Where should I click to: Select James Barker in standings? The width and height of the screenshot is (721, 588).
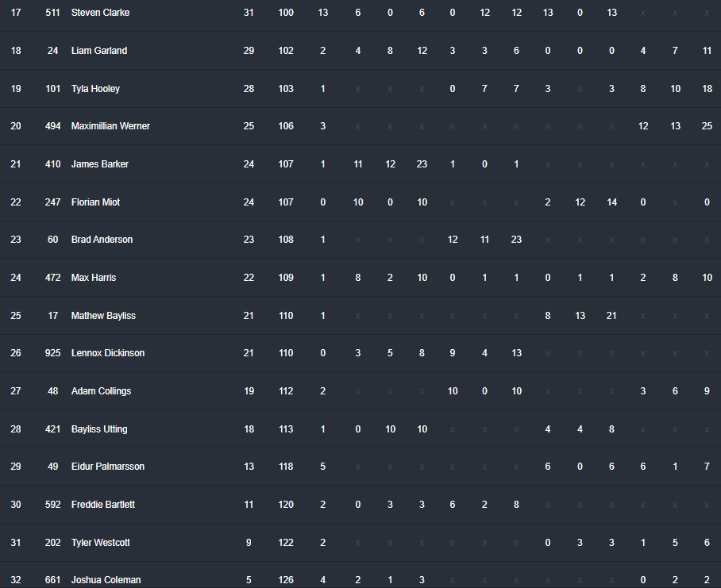tap(100, 164)
